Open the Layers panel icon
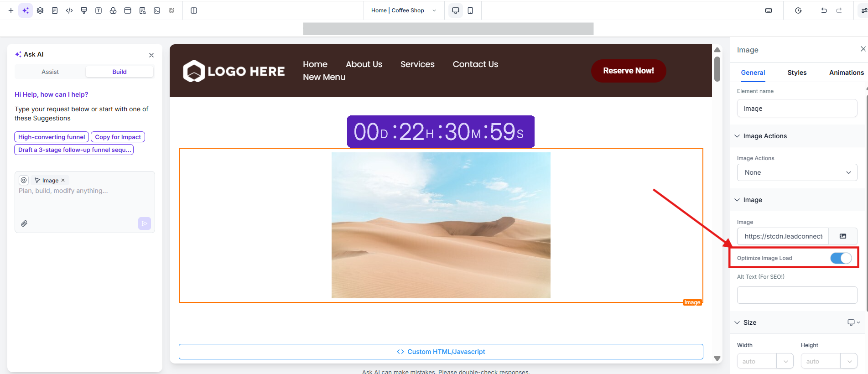 coord(40,10)
